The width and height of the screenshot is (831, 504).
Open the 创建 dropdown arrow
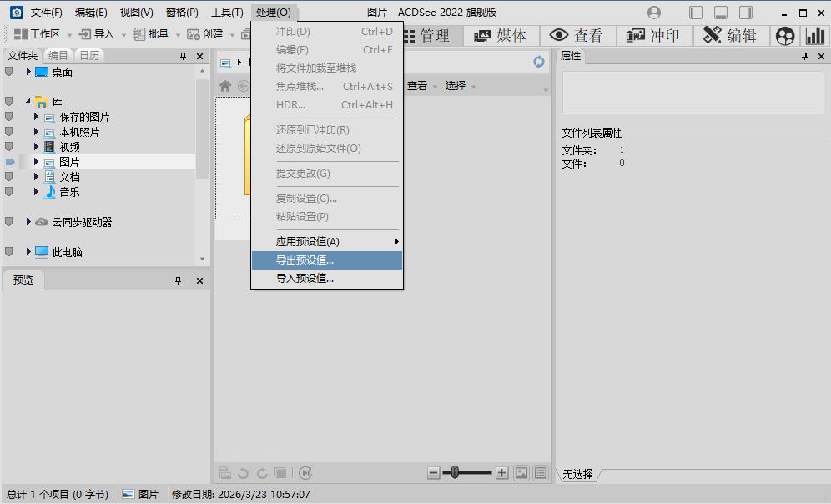(x=232, y=35)
